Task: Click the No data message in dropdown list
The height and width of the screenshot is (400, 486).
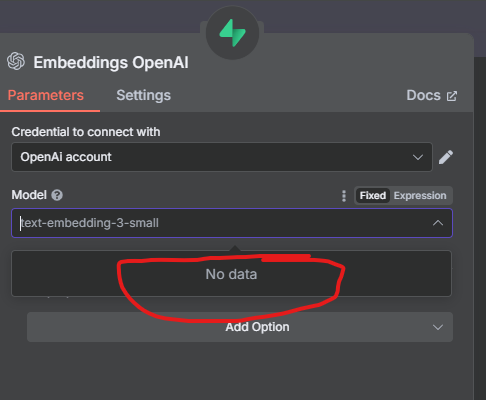Action: pyautogui.click(x=231, y=274)
